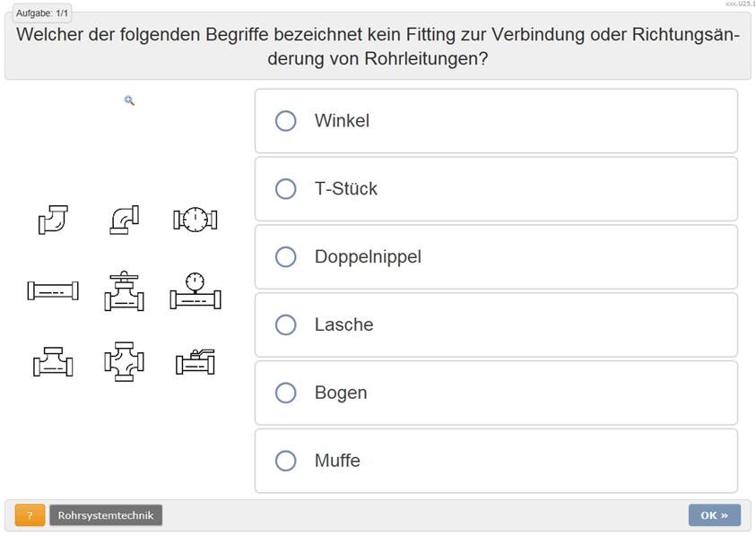The width and height of the screenshot is (756, 536).
Task: Click the pressure gauge on pipe icon
Action: point(196,290)
